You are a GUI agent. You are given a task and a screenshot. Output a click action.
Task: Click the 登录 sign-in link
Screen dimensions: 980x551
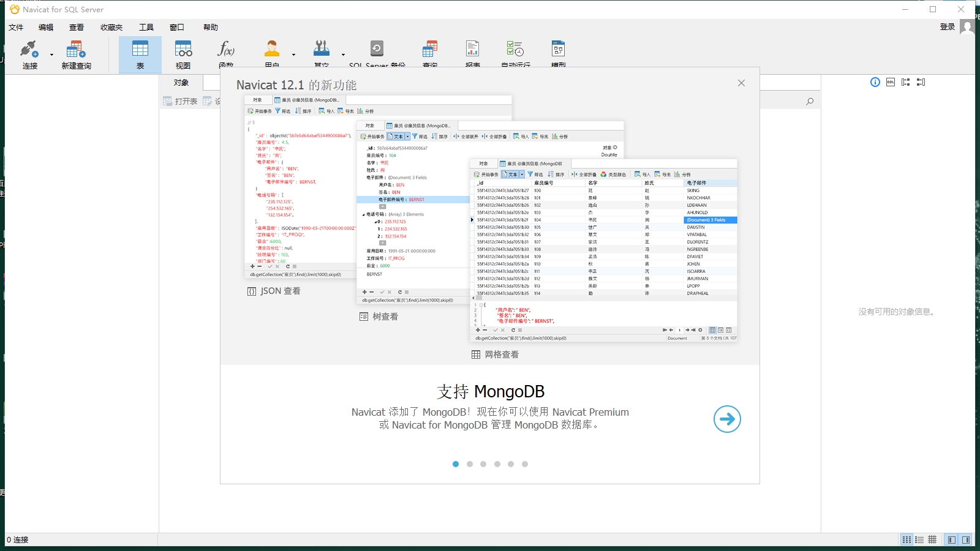tap(948, 27)
